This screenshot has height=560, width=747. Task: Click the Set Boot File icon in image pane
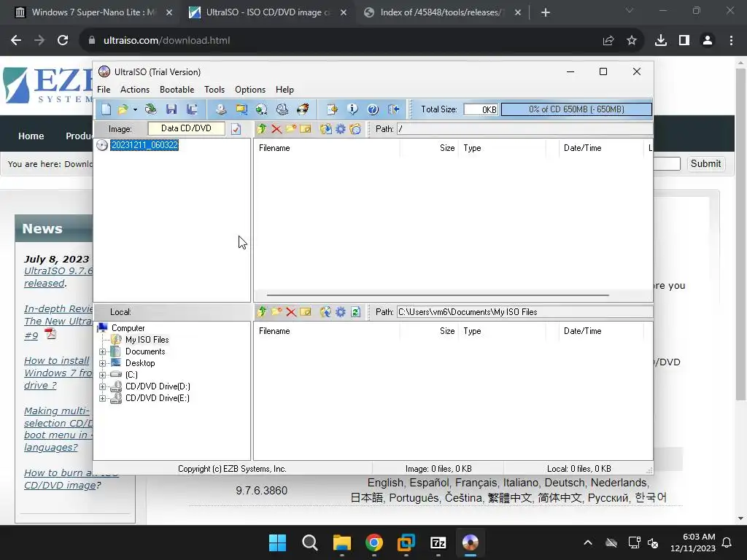tap(355, 129)
